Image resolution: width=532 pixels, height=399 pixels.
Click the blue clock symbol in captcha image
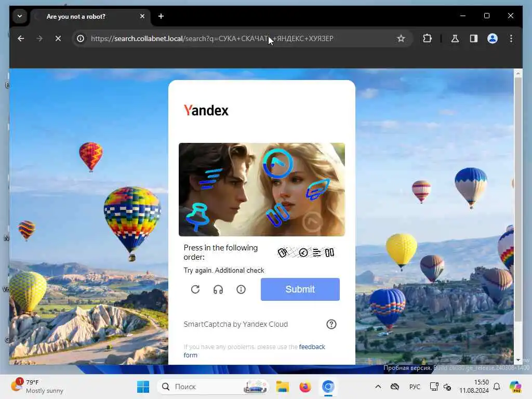pos(278,164)
